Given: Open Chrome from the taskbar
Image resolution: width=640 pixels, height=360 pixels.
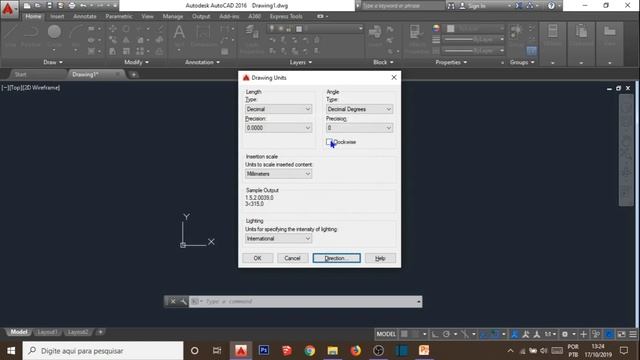Looking at the screenshot, I should pyautogui.click(x=309, y=351).
